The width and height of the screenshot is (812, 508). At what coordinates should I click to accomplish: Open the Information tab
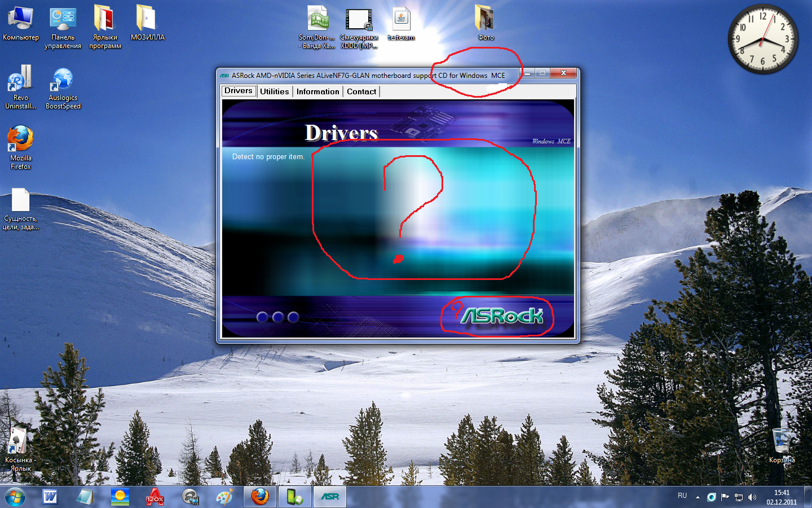pyautogui.click(x=317, y=91)
